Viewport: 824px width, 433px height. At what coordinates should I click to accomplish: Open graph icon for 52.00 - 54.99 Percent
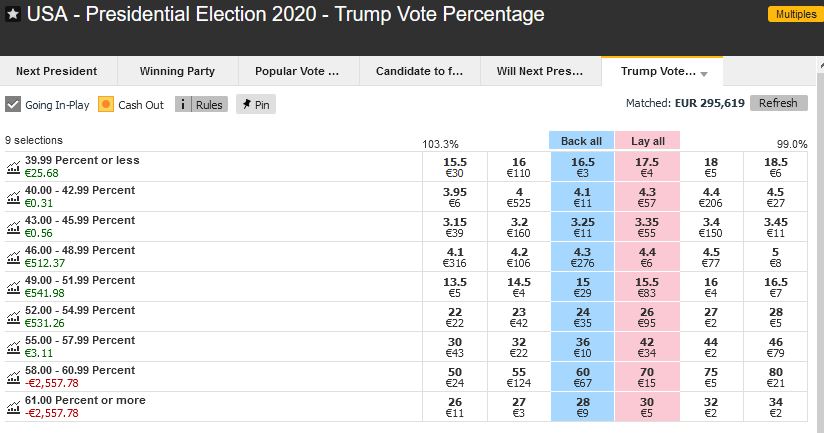click(x=13, y=317)
